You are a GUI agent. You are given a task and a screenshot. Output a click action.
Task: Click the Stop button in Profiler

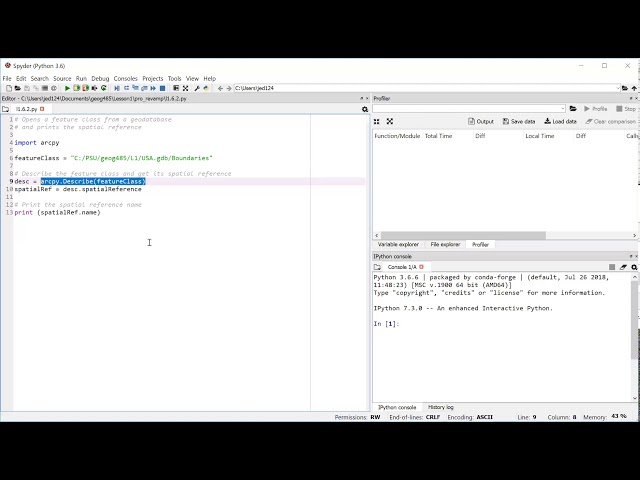[x=626, y=109]
